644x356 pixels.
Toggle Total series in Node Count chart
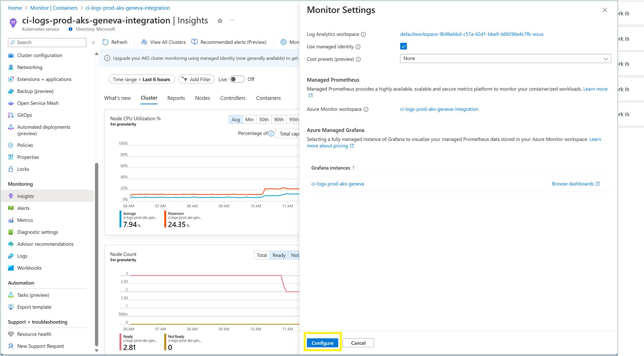coord(262,255)
